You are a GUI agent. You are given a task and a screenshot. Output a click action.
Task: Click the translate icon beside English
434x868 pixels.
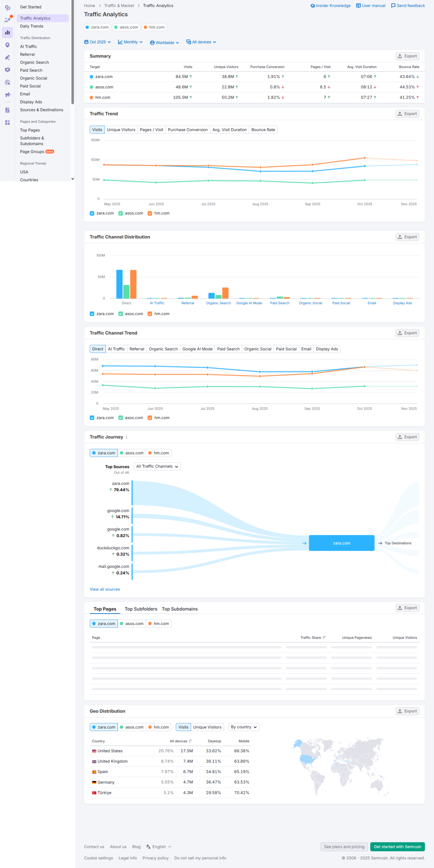(x=148, y=847)
